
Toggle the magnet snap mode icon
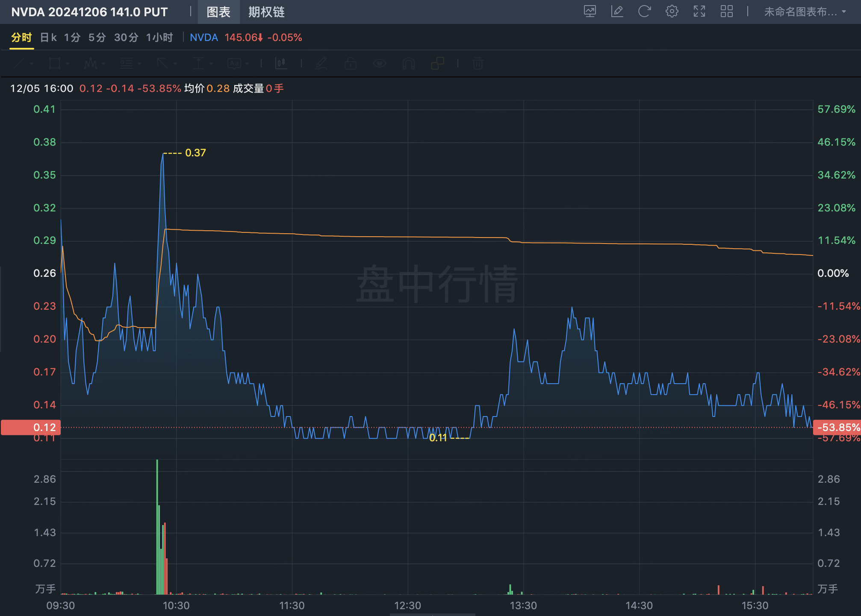pos(408,64)
